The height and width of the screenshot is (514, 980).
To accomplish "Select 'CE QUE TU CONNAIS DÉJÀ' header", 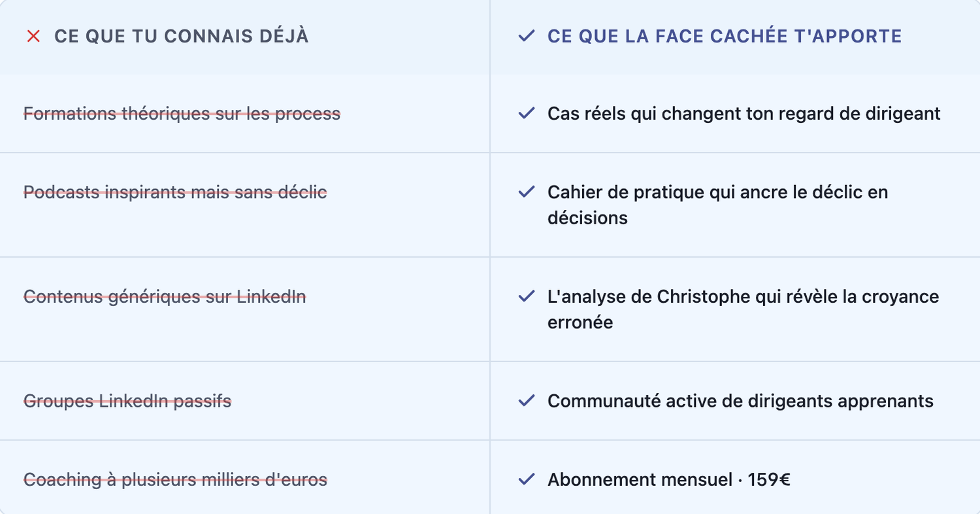I will pos(182,37).
